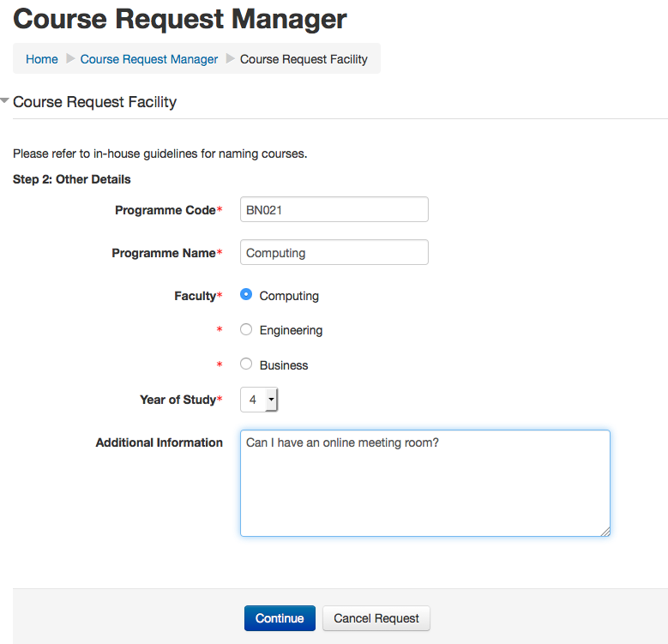Screen dimensions: 668x644
Task: Click the arrow separator after Home breadcrumb
Action: point(70,59)
